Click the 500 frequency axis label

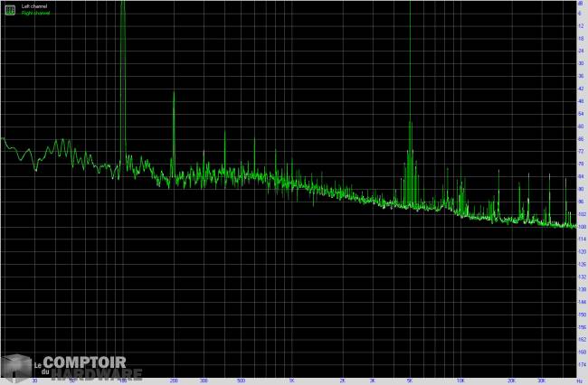[x=241, y=380]
